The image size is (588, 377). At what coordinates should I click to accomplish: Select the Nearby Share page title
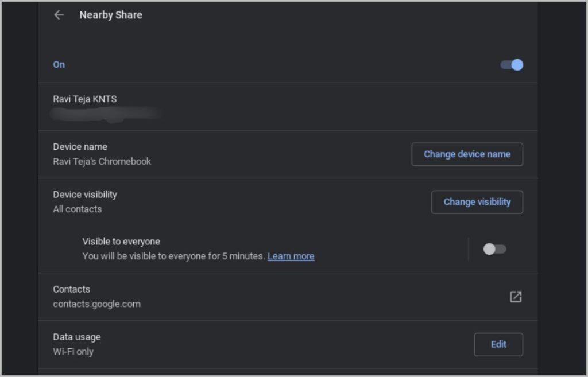111,15
